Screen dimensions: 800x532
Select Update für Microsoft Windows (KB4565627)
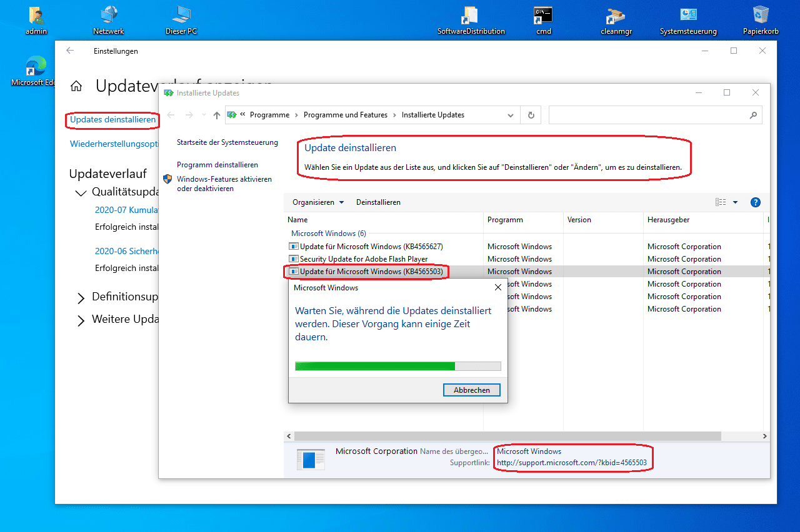(x=371, y=247)
